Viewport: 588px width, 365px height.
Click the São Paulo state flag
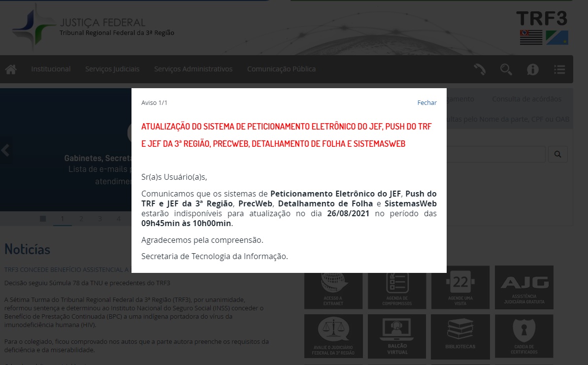(x=531, y=37)
